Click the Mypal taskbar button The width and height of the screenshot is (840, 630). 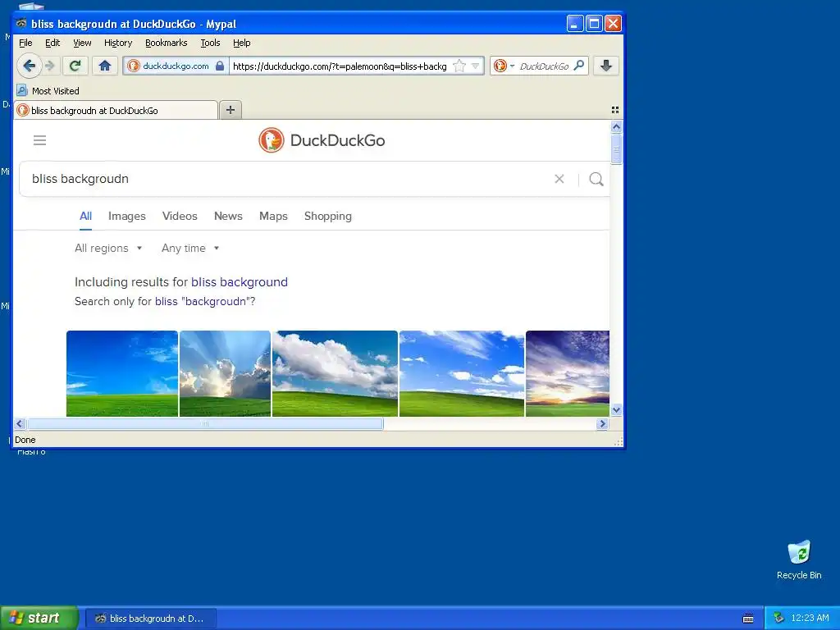[x=152, y=619]
